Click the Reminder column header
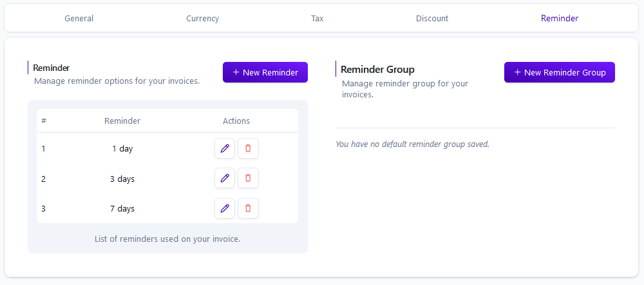This screenshot has height=285, width=644. pos(122,121)
